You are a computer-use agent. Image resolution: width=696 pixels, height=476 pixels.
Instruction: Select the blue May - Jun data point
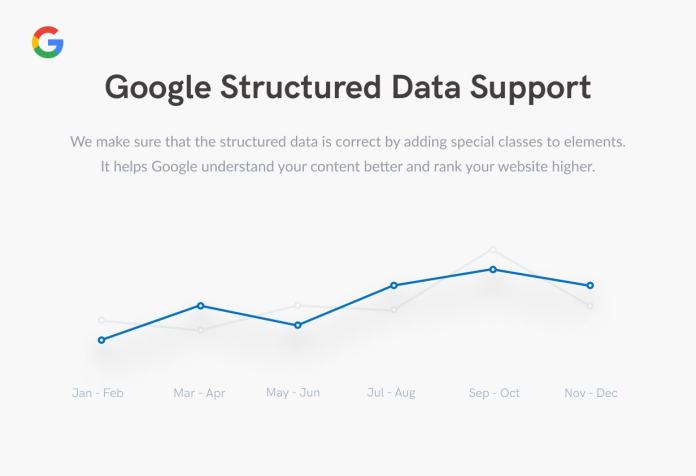tap(298, 325)
